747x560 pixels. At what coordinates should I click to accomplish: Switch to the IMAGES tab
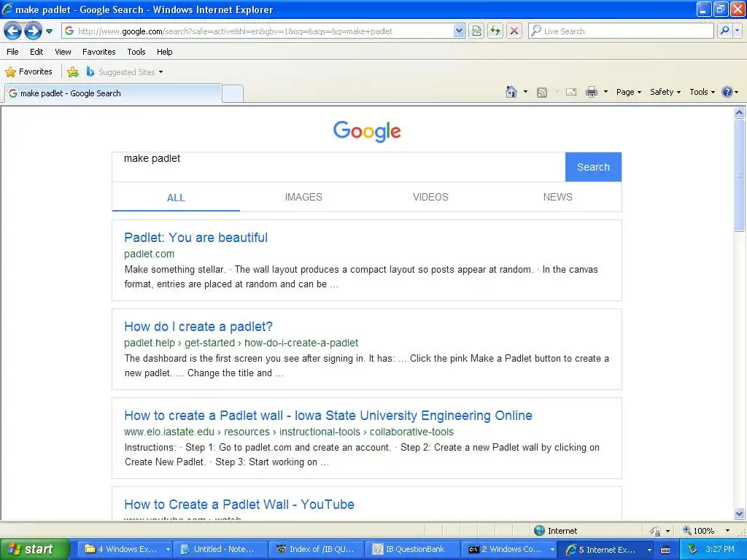click(303, 197)
